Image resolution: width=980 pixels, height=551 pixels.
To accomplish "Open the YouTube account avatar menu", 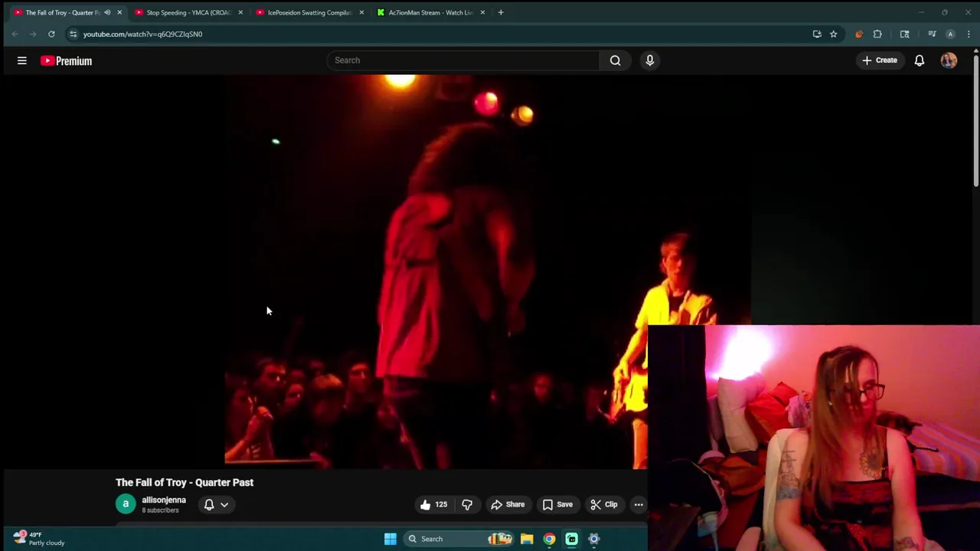I will click(949, 60).
